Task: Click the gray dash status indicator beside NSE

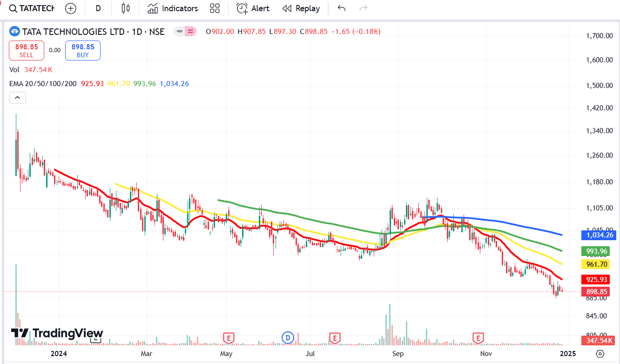Action: coord(180,32)
